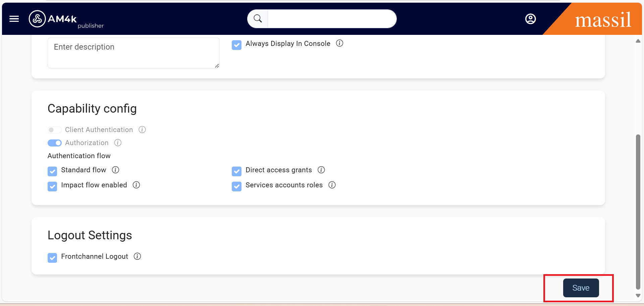Show info icon next to Client Authentication

[x=142, y=130]
